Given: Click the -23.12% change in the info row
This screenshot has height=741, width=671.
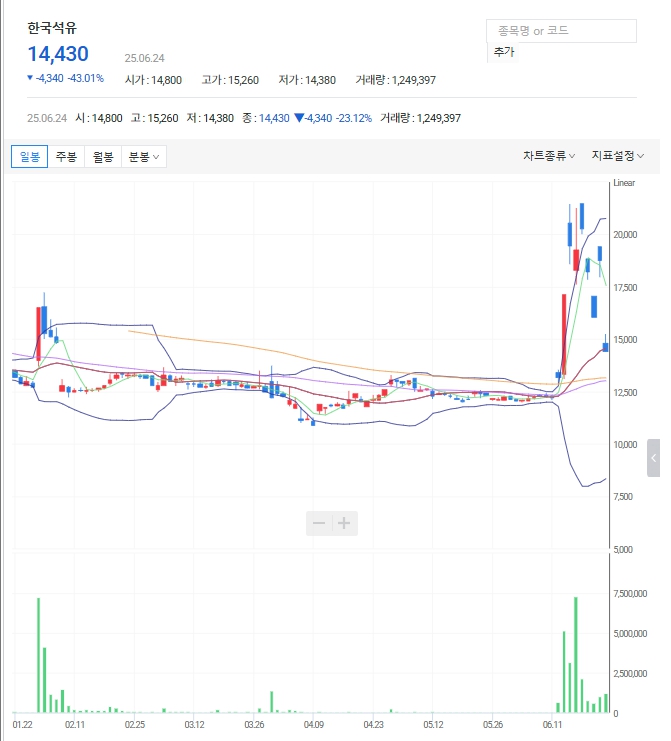Looking at the screenshot, I should click(x=354, y=118).
